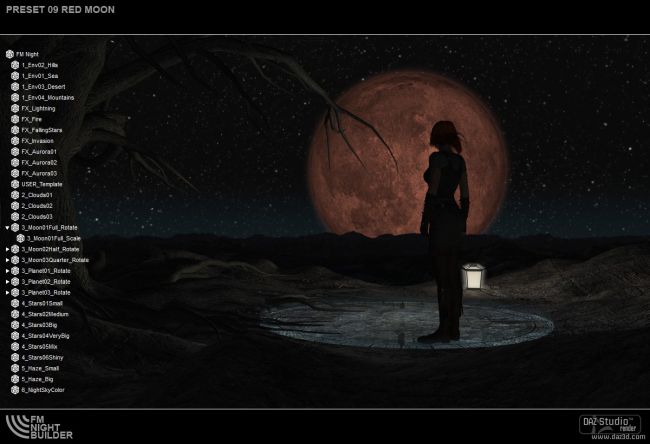
Task: Select the FX_Aurora02 label
Action: (40, 162)
